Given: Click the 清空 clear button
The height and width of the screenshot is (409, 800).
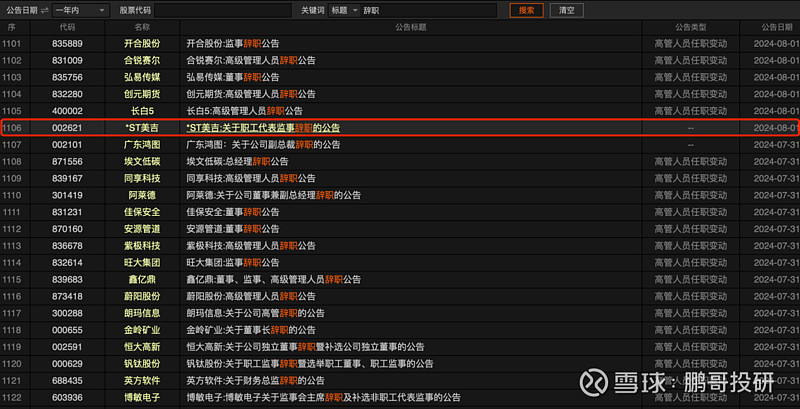Looking at the screenshot, I should point(566,10).
